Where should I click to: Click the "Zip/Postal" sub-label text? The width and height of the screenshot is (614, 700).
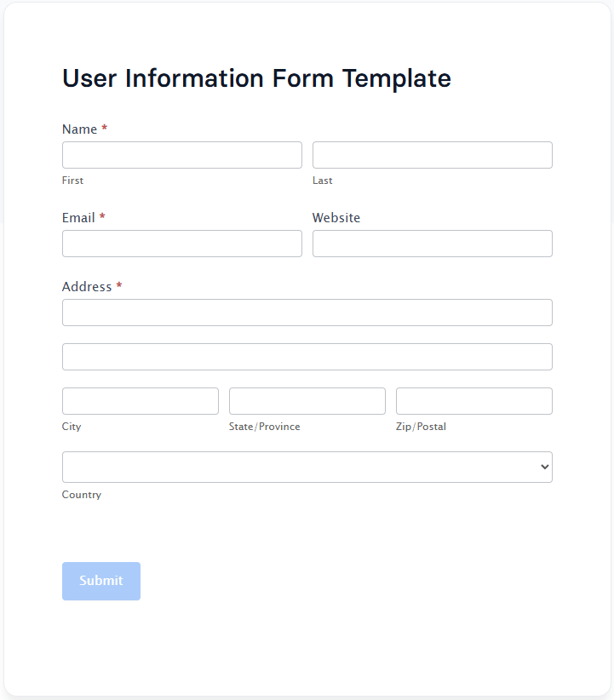[421, 427]
